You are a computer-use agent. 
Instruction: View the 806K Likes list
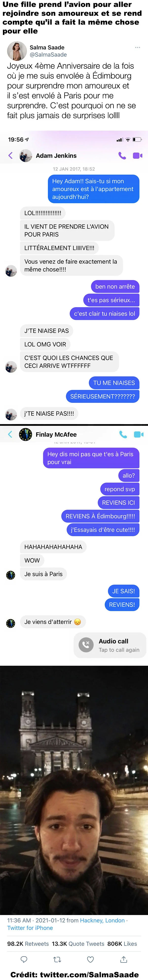(x=122, y=944)
